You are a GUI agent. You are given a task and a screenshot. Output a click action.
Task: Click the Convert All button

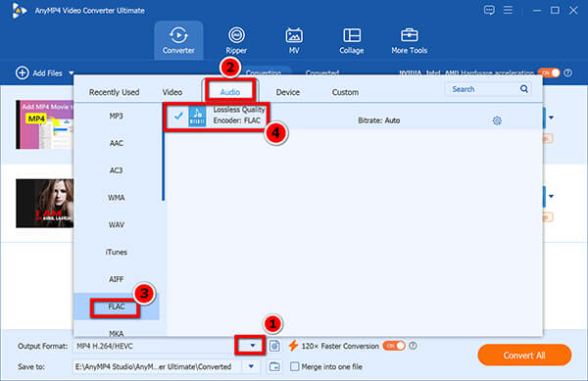click(x=524, y=356)
